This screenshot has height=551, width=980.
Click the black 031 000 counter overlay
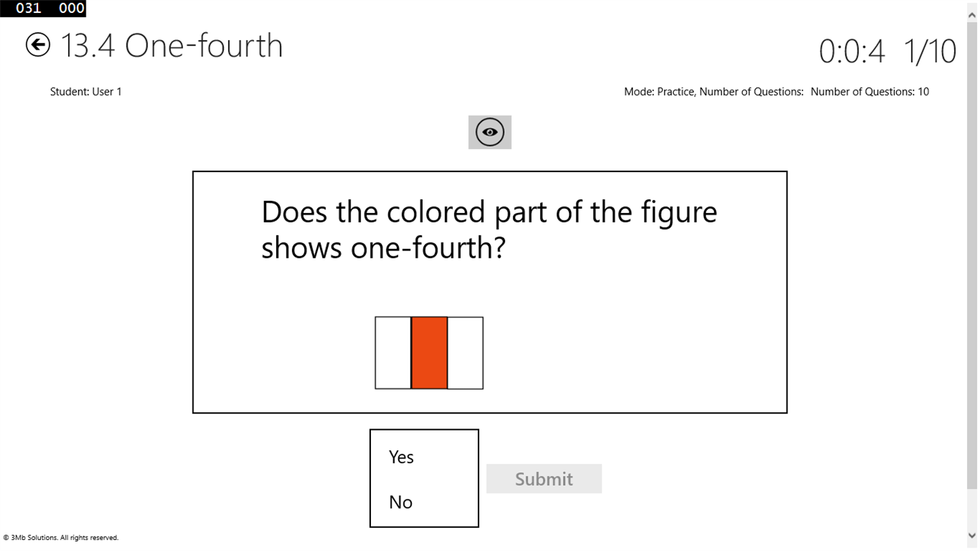pos(43,8)
